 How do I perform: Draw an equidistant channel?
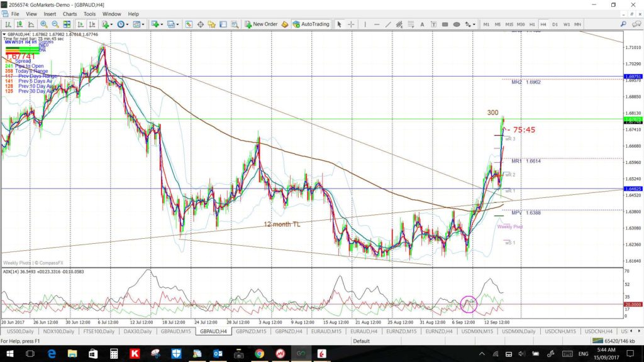pos(399,25)
